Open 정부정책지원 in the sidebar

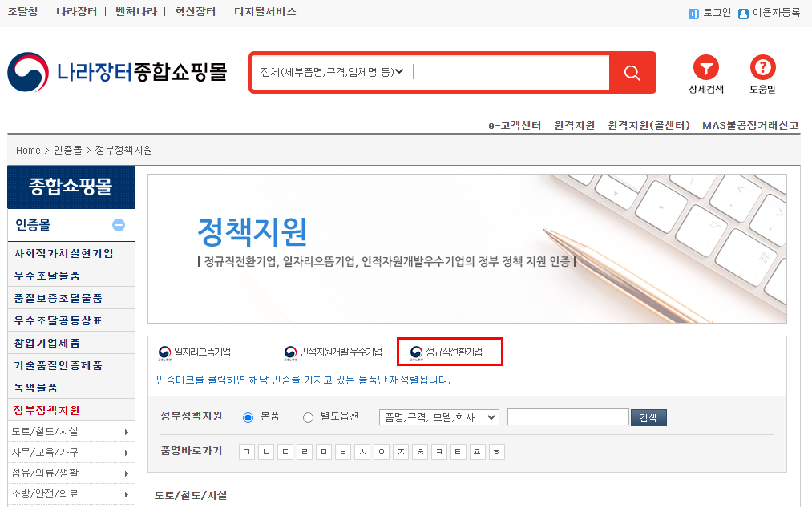(x=46, y=410)
